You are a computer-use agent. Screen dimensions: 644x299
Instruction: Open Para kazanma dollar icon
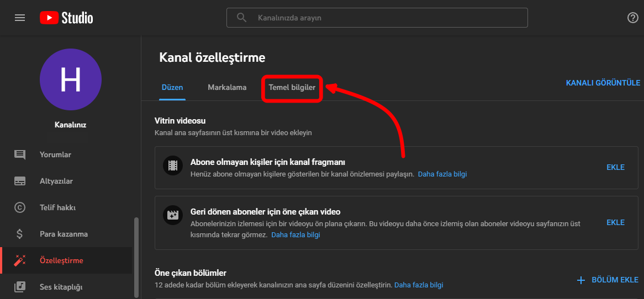(x=20, y=234)
